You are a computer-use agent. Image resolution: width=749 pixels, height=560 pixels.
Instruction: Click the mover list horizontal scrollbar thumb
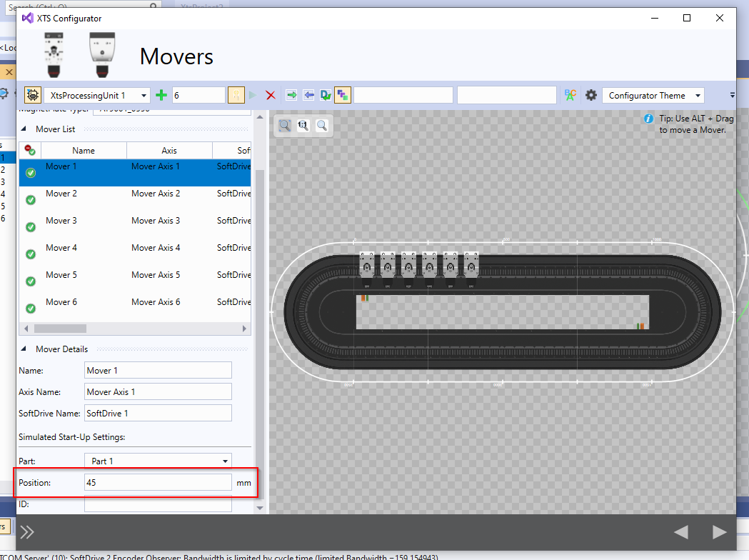tap(60, 329)
